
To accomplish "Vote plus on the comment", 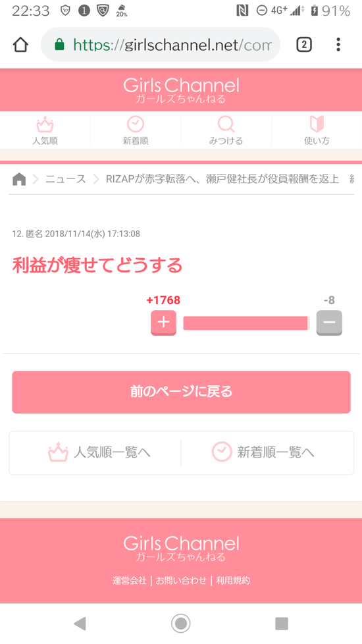I will pyautogui.click(x=163, y=323).
